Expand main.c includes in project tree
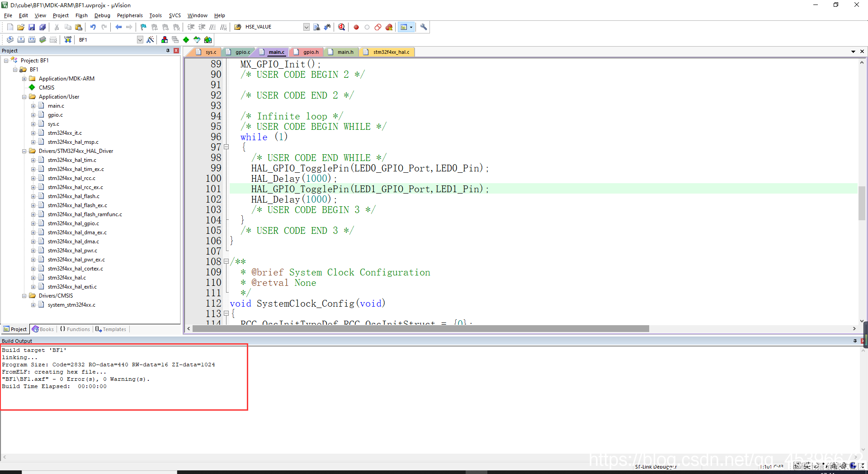 point(33,106)
